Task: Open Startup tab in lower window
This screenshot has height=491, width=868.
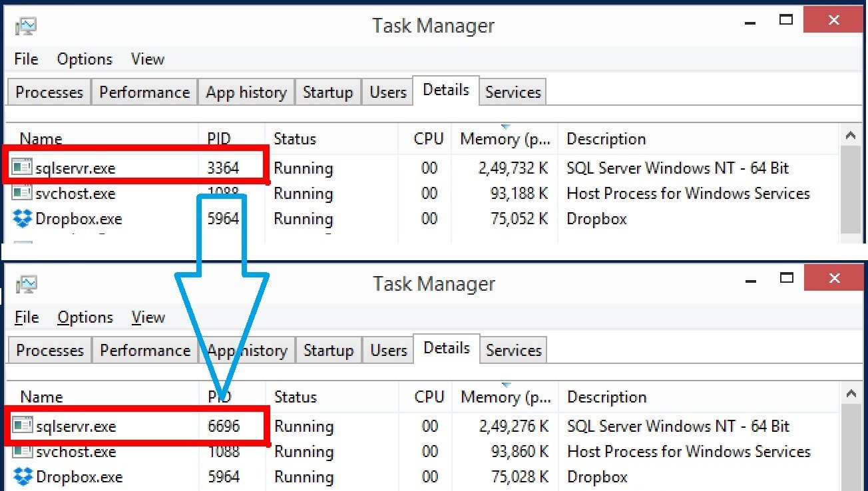Action: [x=328, y=350]
